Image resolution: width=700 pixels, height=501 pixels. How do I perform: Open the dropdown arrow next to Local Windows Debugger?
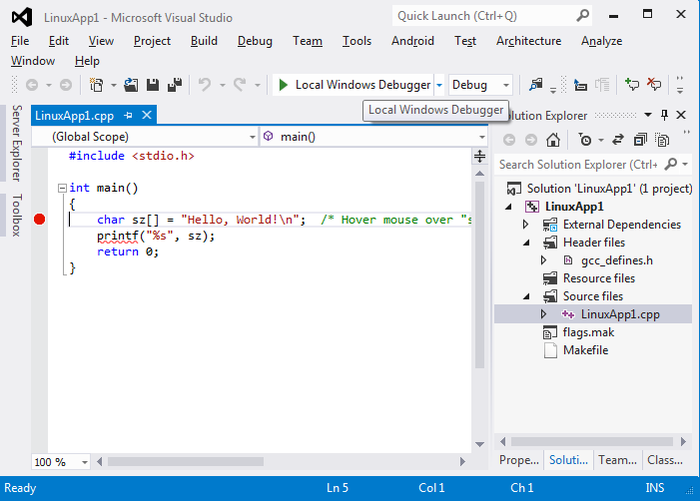pyautogui.click(x=439, y=85)
